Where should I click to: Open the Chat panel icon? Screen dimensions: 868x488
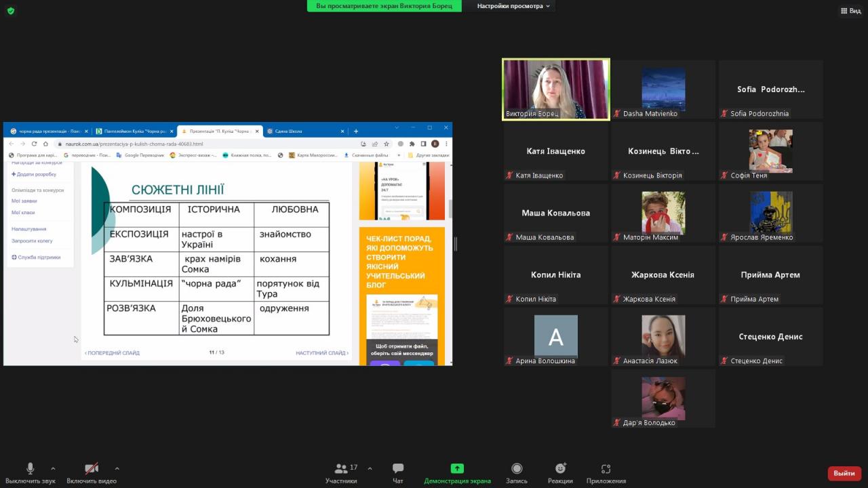[x=398, y=469]
